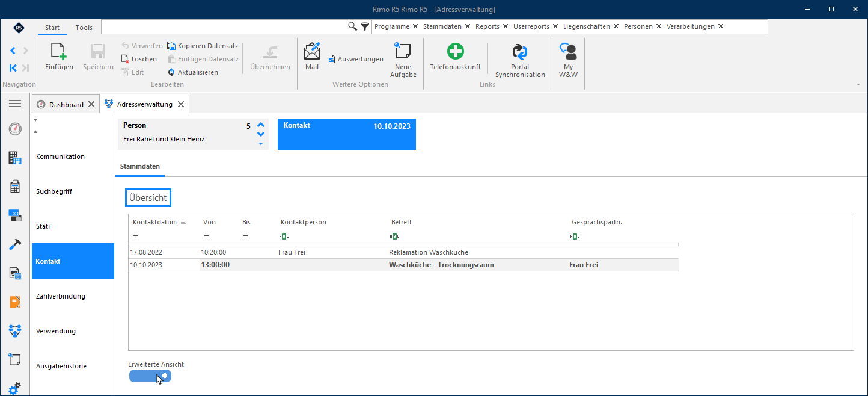Click the Kontakt 10.10.2023 card
This screenshot has height=396, width=868.
[347, 134]
